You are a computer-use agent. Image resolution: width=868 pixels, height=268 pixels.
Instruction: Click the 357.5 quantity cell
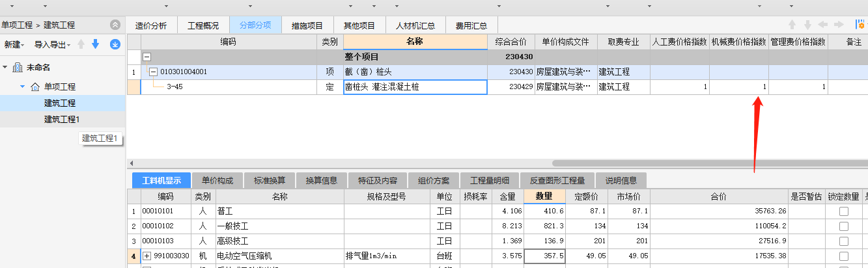click(544, 256)
